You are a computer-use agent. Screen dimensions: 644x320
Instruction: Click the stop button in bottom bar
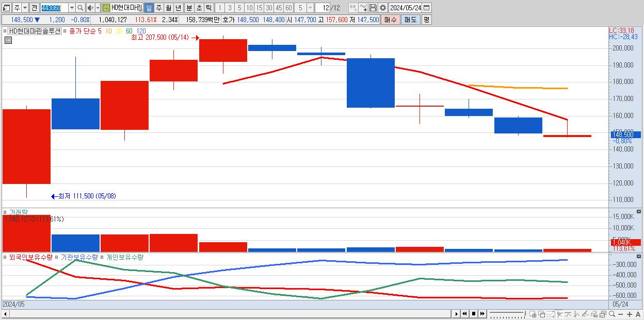click(x=473, y=314)
